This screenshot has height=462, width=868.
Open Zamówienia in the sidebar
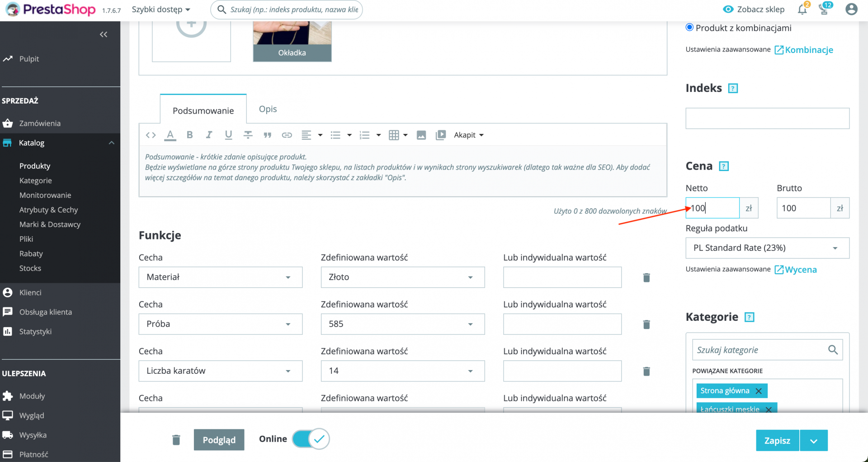click(40, 124)
